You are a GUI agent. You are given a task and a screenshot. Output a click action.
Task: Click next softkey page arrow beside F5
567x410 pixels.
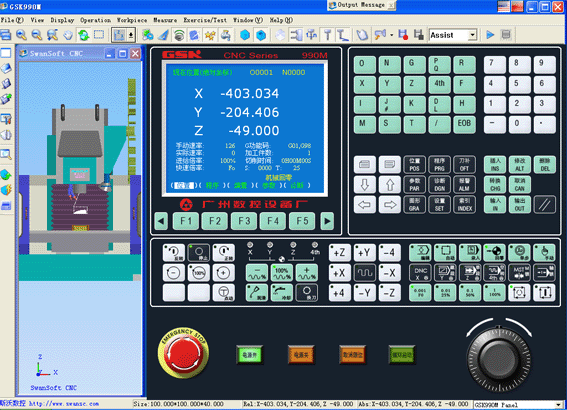tap(327, 221)
